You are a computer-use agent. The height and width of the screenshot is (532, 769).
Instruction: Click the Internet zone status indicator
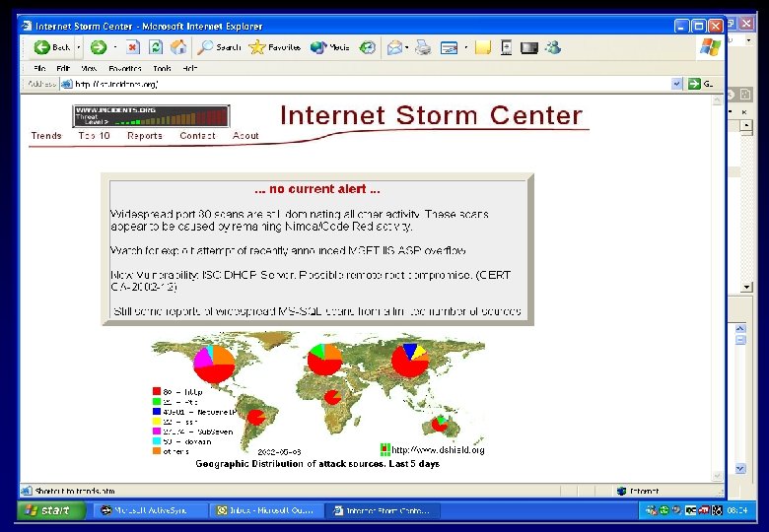click(x=638, y=491)
